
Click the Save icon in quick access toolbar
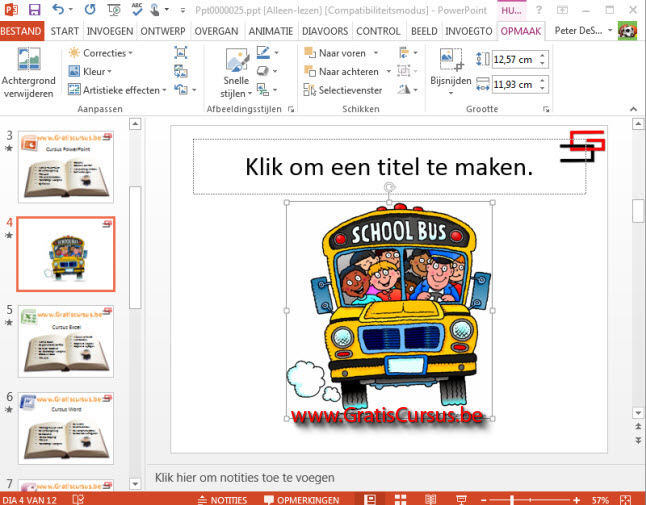(35, 9)
